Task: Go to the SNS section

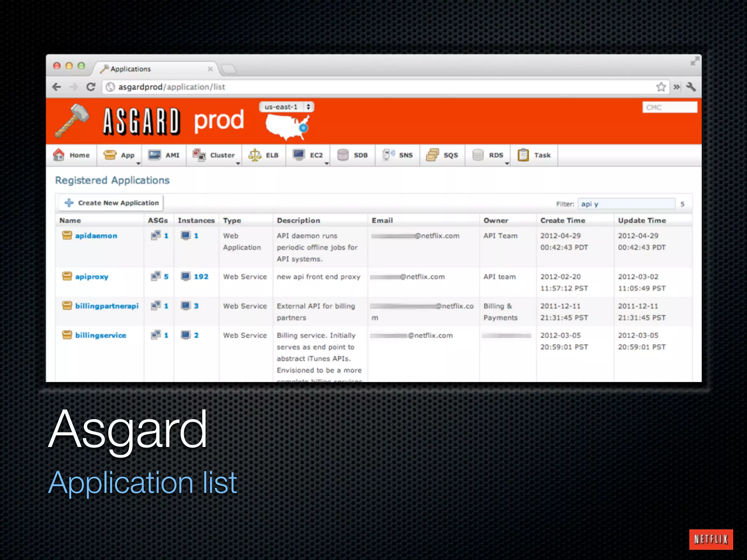Action: [398, 155]
